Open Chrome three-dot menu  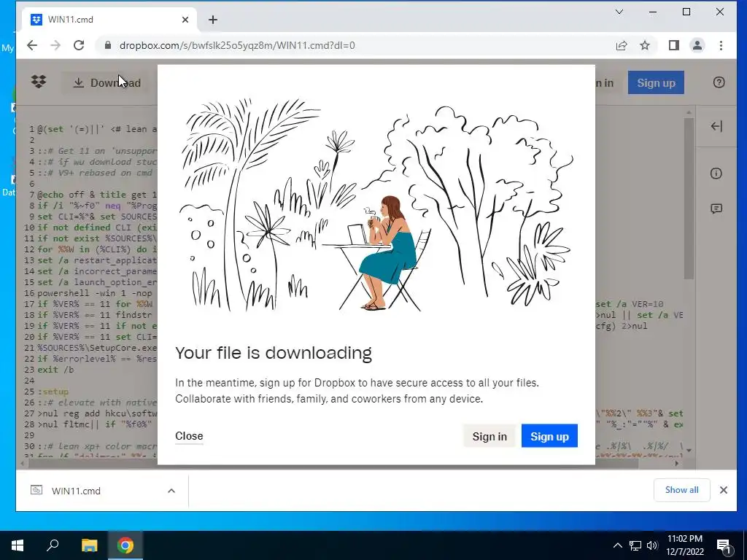coord(721,45)
